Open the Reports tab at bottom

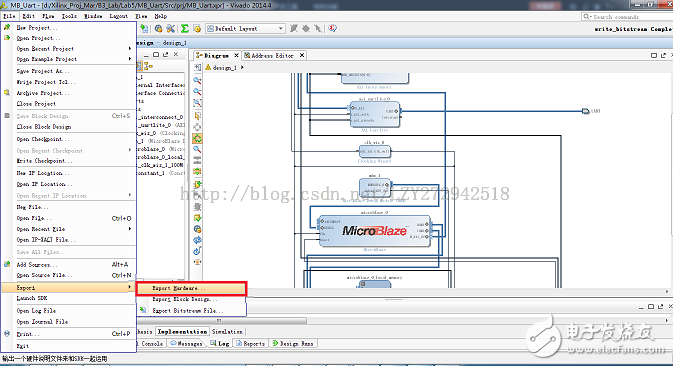pyautogui.click(x=251, y=343)
